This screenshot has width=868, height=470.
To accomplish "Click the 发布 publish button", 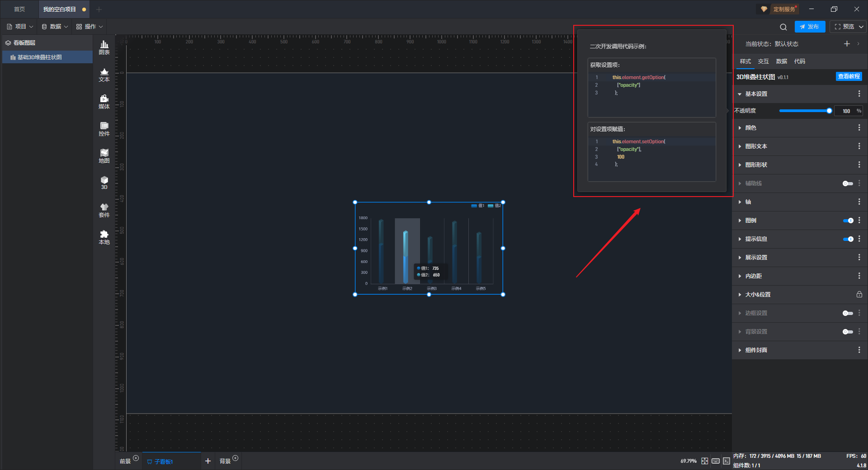I will click(x=809, y=27).
